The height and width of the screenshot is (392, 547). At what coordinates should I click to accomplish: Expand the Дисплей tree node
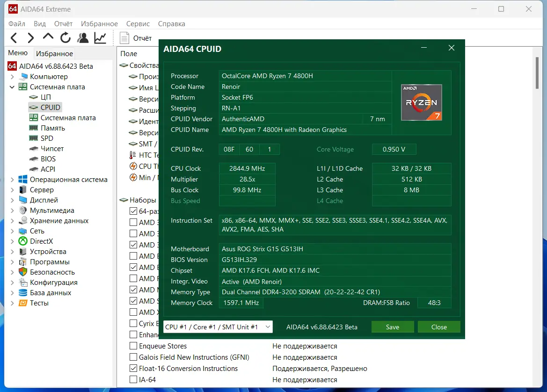[12, 200]
